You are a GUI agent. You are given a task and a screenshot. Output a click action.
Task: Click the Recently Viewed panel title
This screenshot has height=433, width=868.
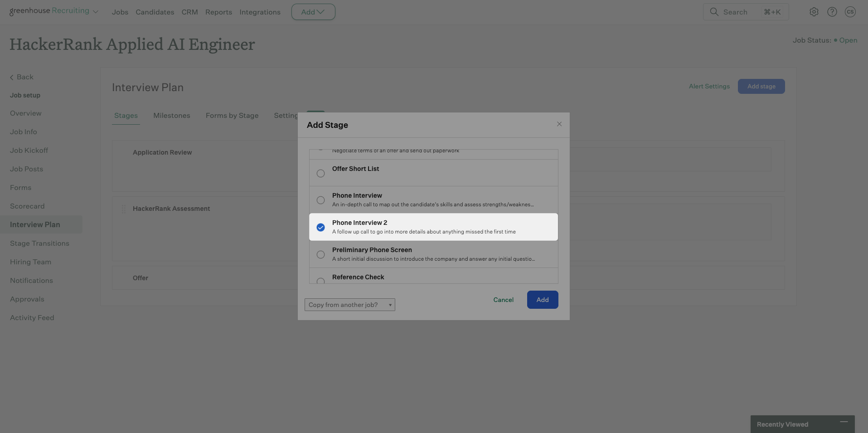[782, 424]
